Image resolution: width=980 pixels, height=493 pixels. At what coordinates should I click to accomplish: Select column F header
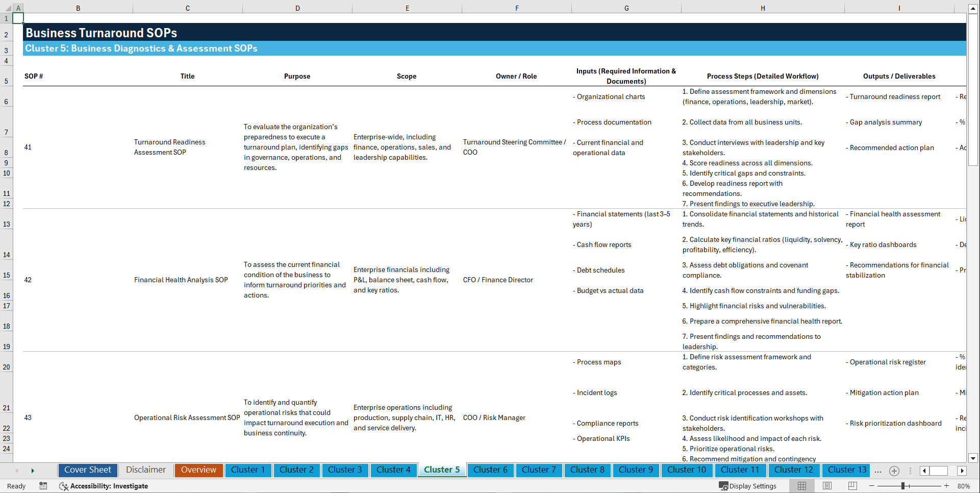pos(517,8)
